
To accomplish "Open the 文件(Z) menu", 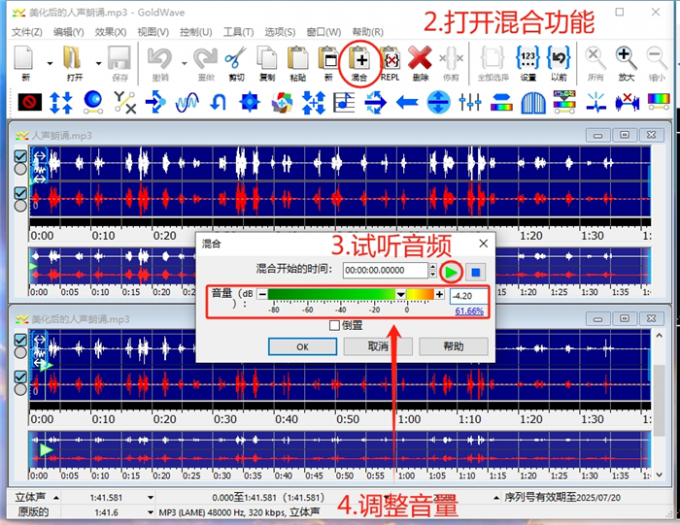I will (27, 32).
